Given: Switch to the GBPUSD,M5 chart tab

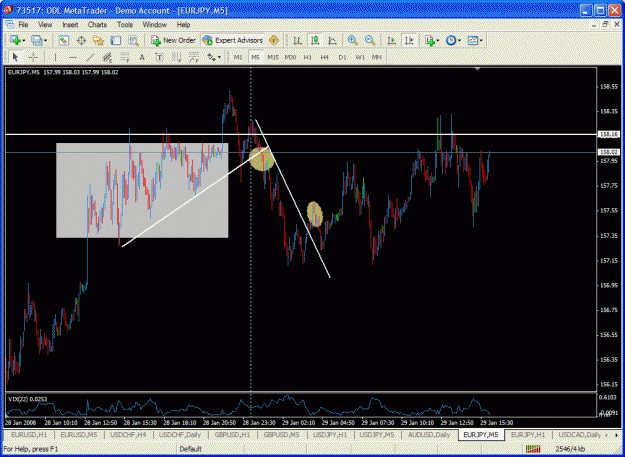Looking at the screenshot, I should point(281,435).
